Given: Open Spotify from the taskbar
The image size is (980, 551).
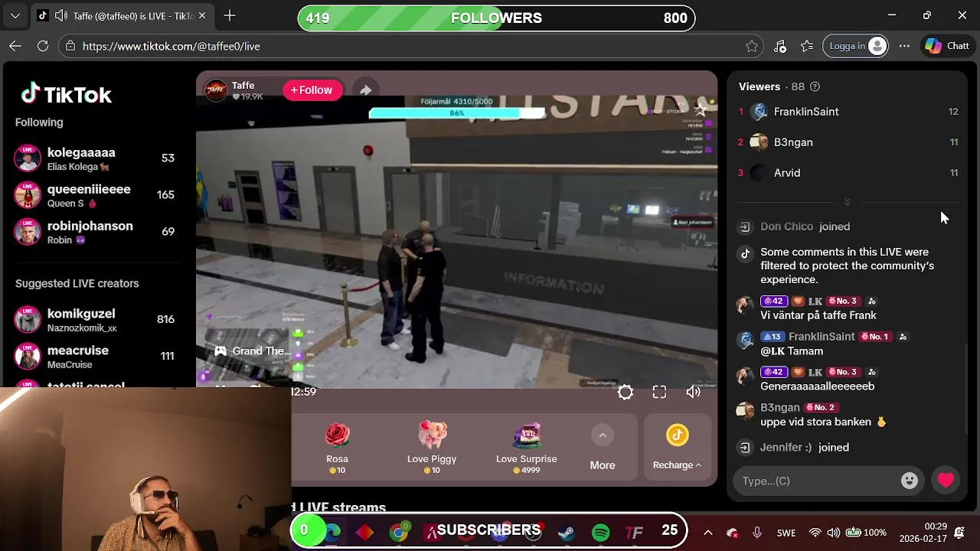Looking at the screenshot, I should coord(601,532).
